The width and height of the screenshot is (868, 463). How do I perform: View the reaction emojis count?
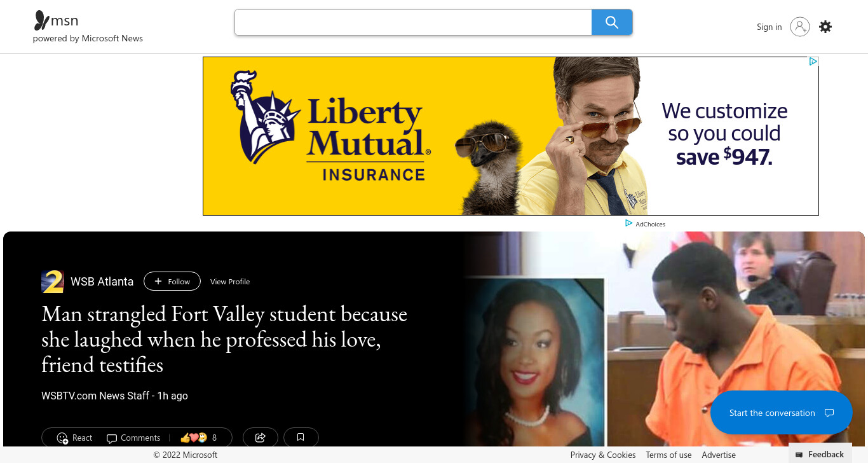[x=199, y=438]
